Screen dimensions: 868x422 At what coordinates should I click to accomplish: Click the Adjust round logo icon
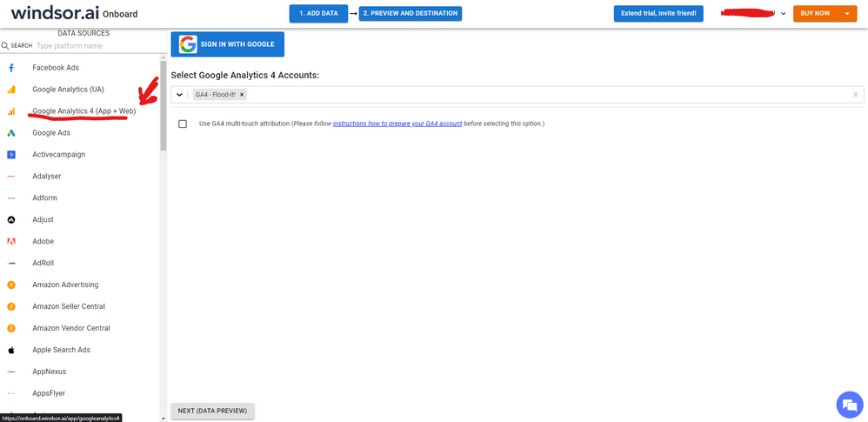click(x=11, y=220)
